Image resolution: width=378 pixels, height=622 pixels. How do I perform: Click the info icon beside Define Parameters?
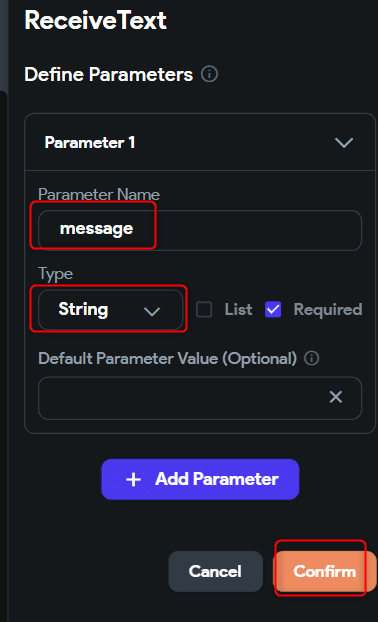click(x=209, y=74)
